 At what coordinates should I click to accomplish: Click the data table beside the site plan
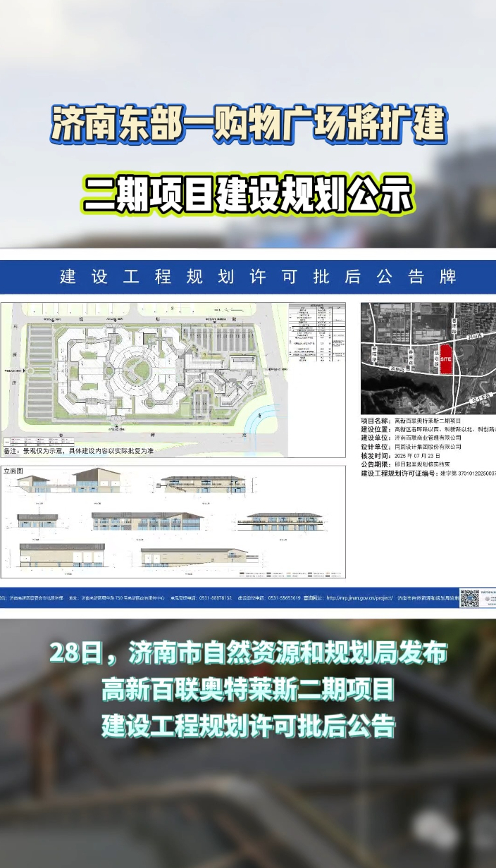(x=317, y=333)
